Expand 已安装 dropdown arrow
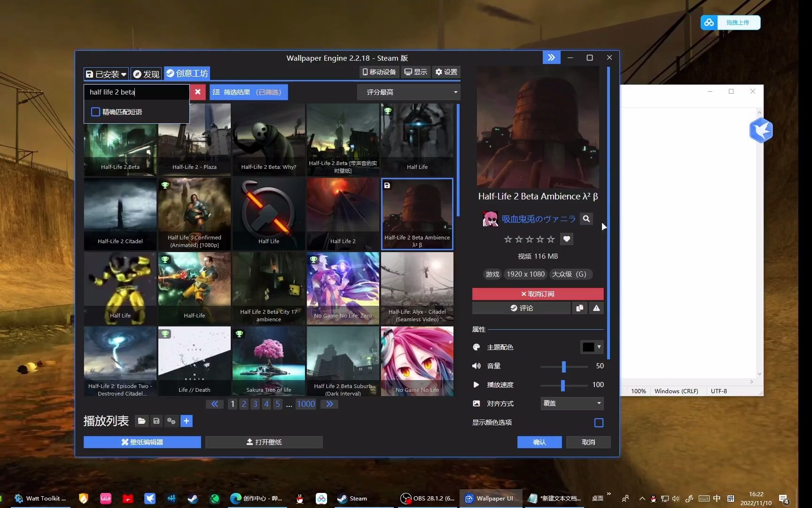Image resolution: width=812 pixels, height=508 pixels. 124,74
